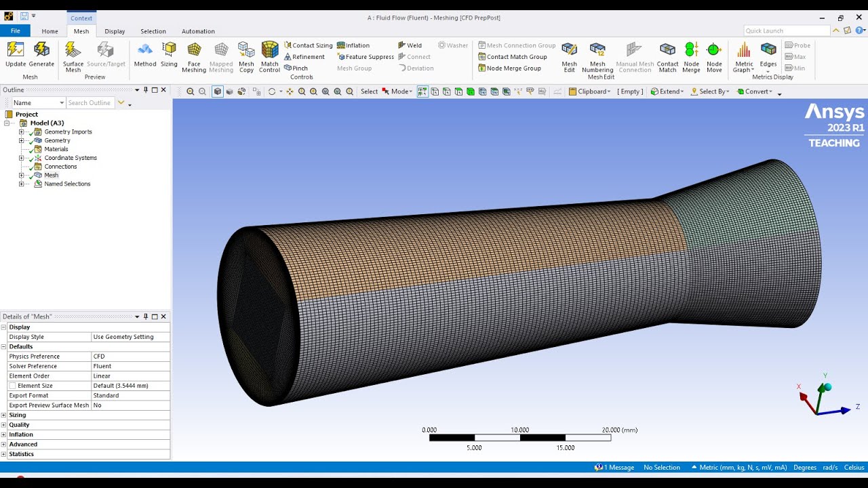868x488 pixels.
Task: Open the 1 Message status bar entry
Action: 614,468
